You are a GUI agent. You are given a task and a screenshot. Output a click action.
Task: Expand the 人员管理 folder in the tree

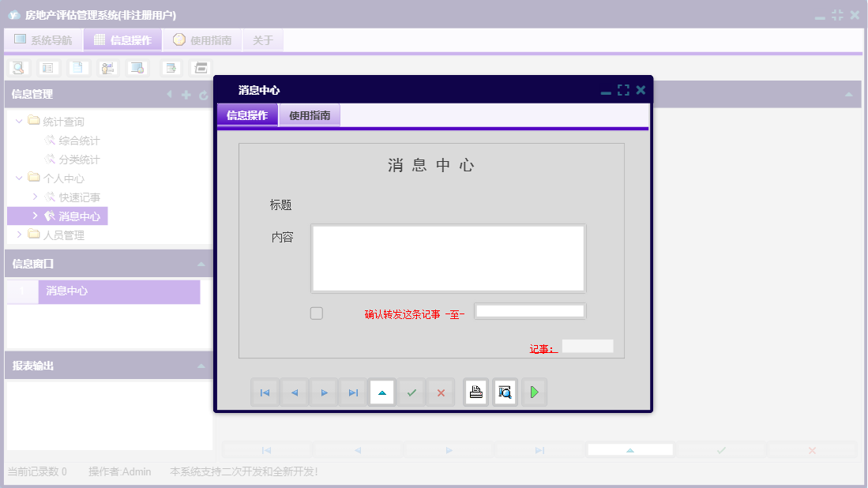point(18,235)
